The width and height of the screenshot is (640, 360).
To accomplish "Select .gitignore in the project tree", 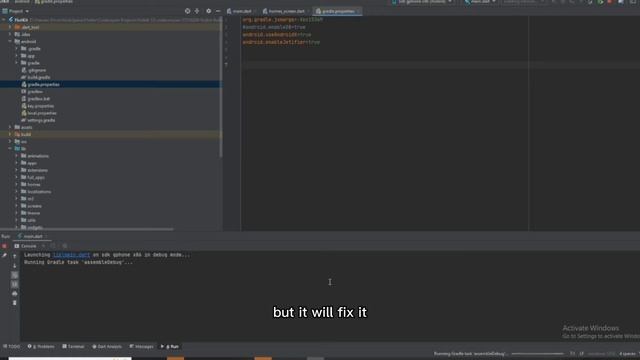I will [37, 70].
